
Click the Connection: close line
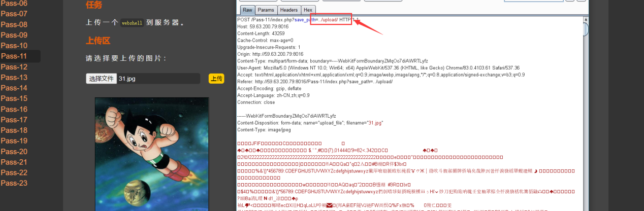[256, 102]
